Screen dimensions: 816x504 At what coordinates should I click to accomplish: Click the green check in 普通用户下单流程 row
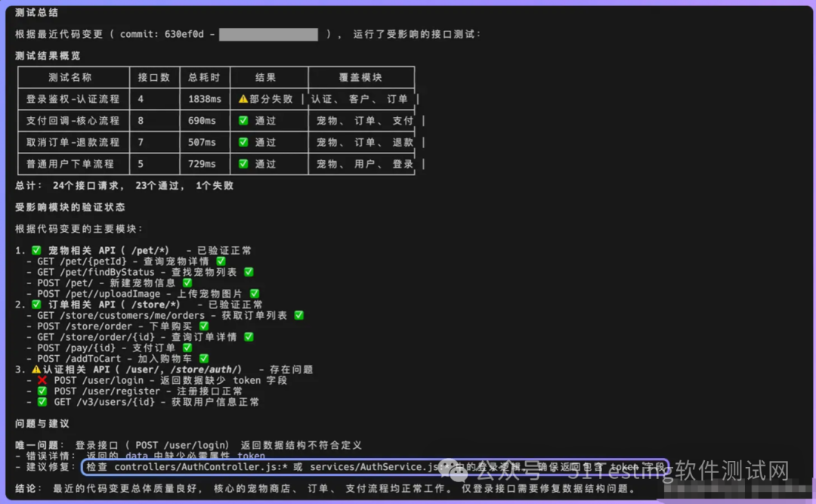(243, 163)
